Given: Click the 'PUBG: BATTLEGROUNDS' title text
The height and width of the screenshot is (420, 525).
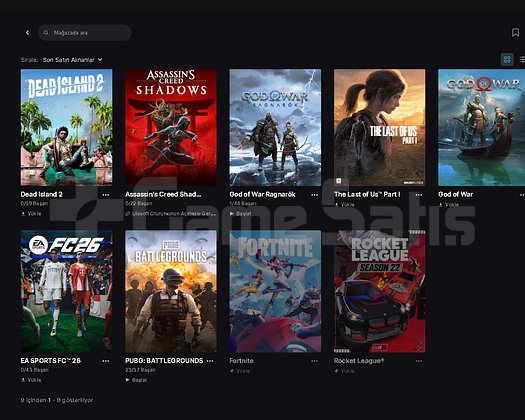Looking at the screenshot, I should [x=164, y=361].
